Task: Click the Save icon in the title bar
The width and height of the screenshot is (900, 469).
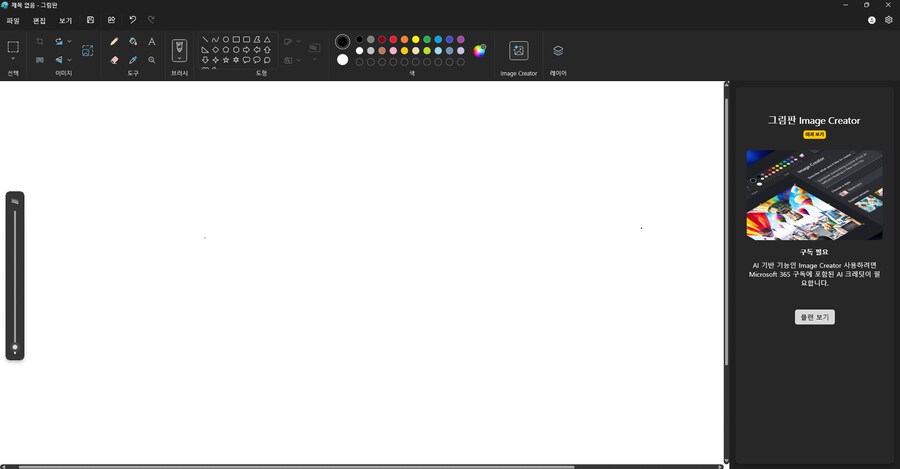Action: click(91, 20)
